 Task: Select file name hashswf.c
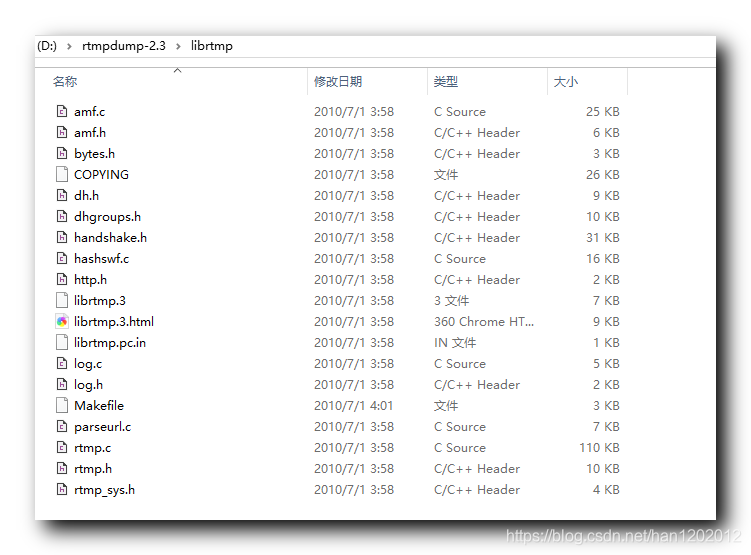(x=102, y=259)
